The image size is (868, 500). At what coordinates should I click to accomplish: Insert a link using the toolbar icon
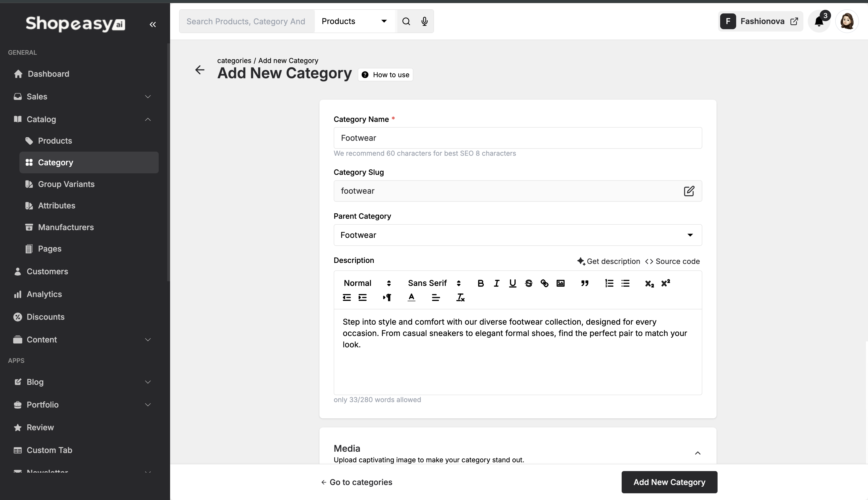[x=544, y=283]
